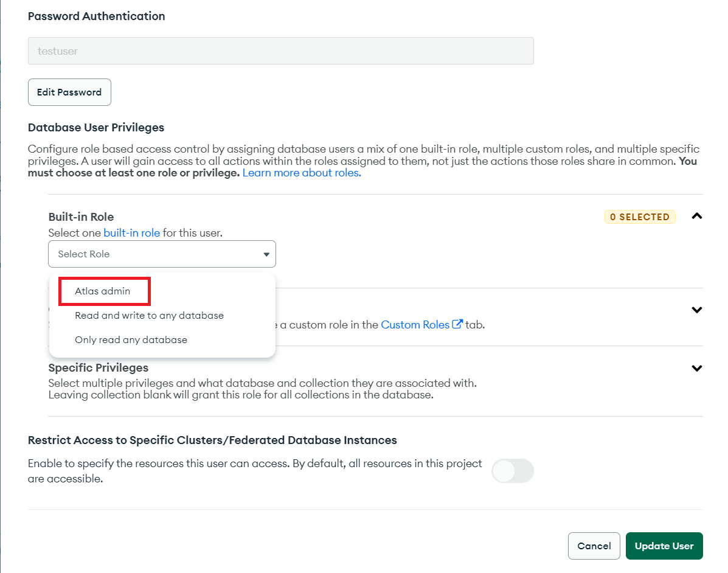Choose Read and write to any database
This screenshot has height=573, width=728.
[x=149, y=315]
